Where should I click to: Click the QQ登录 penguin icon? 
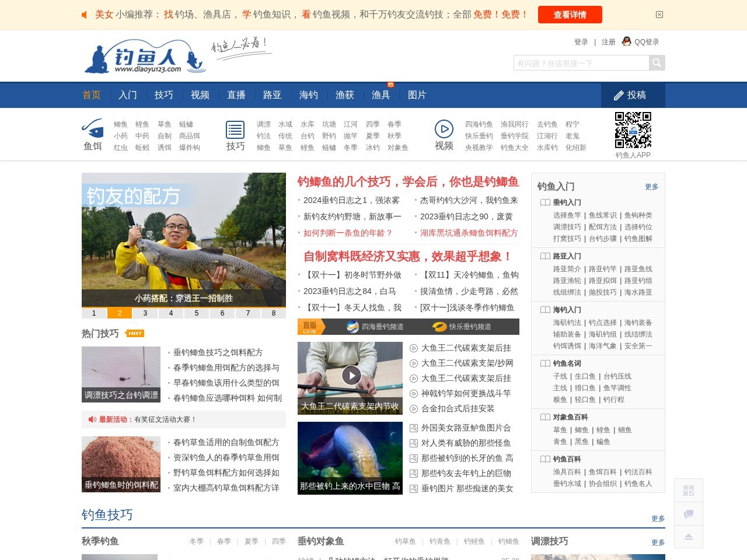click(x=626, y=41)
